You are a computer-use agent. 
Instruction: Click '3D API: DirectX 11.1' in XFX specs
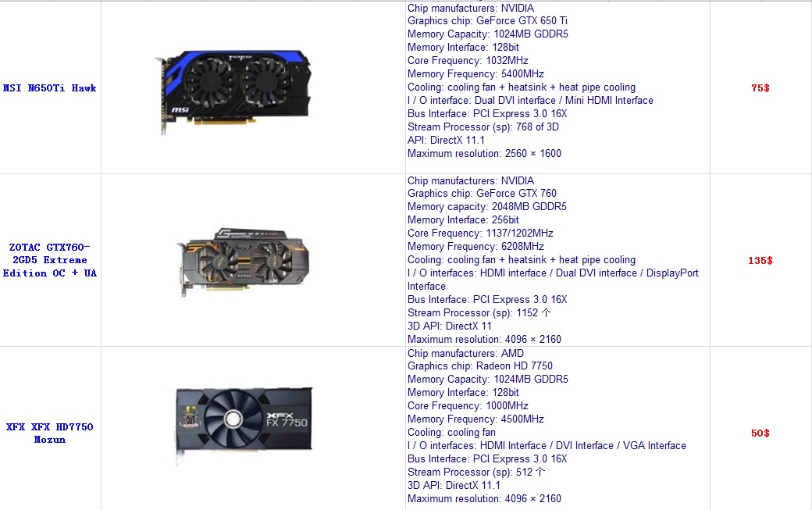(454, 485)
